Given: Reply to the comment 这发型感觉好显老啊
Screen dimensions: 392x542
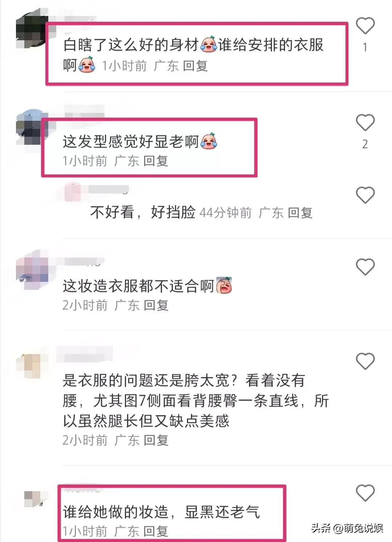Looking at the screenshot, I should [x=156, y=161].
